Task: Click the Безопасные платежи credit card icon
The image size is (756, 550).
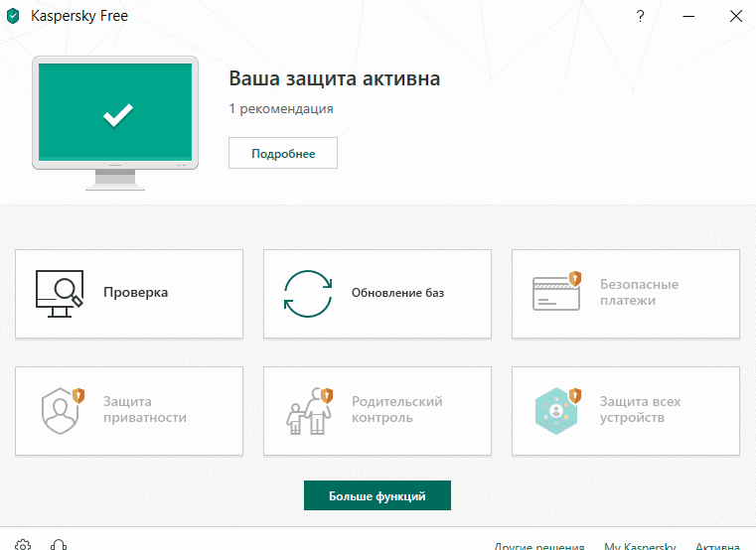Action: coord(557,291)
